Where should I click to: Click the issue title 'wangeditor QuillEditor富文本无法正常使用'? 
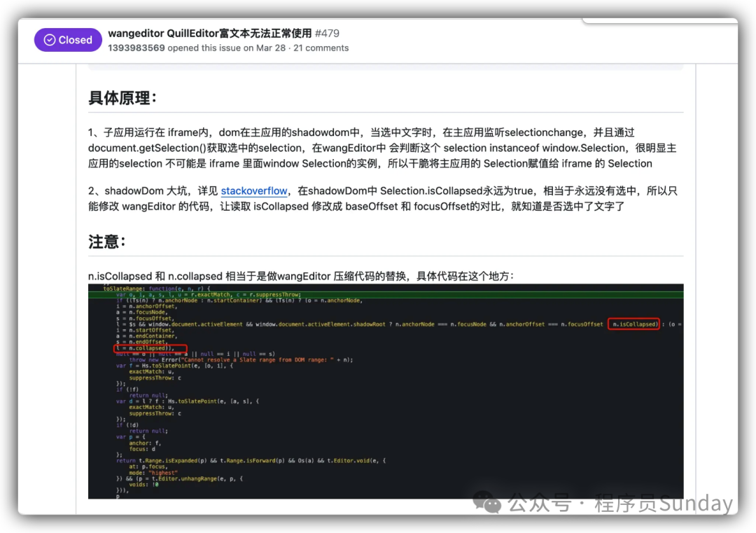click(210, 34)
